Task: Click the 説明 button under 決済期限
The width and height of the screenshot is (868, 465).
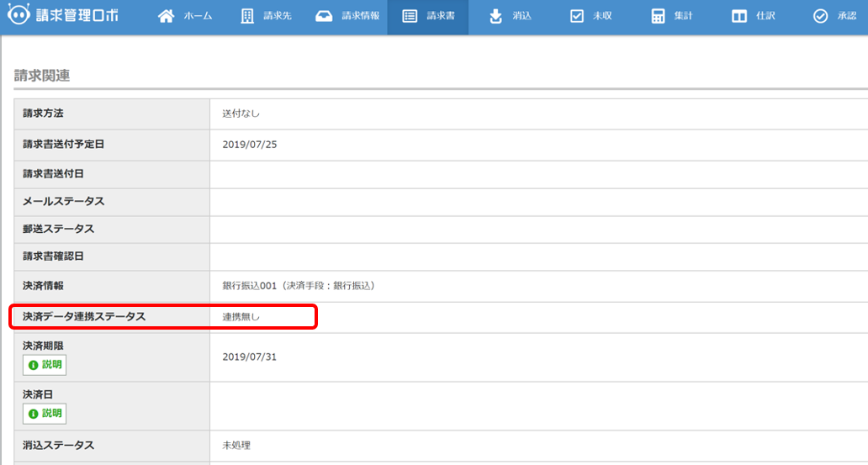Action: (45, 365)
